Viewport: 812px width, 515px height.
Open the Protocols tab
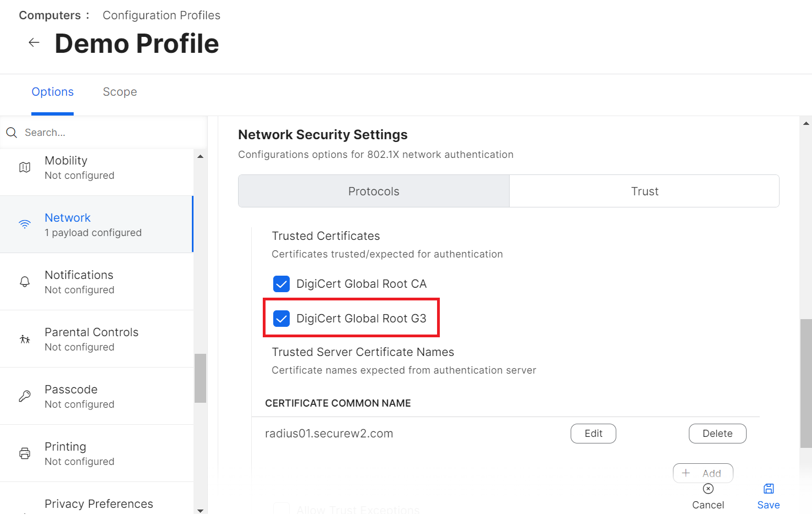tap(374, 191)
